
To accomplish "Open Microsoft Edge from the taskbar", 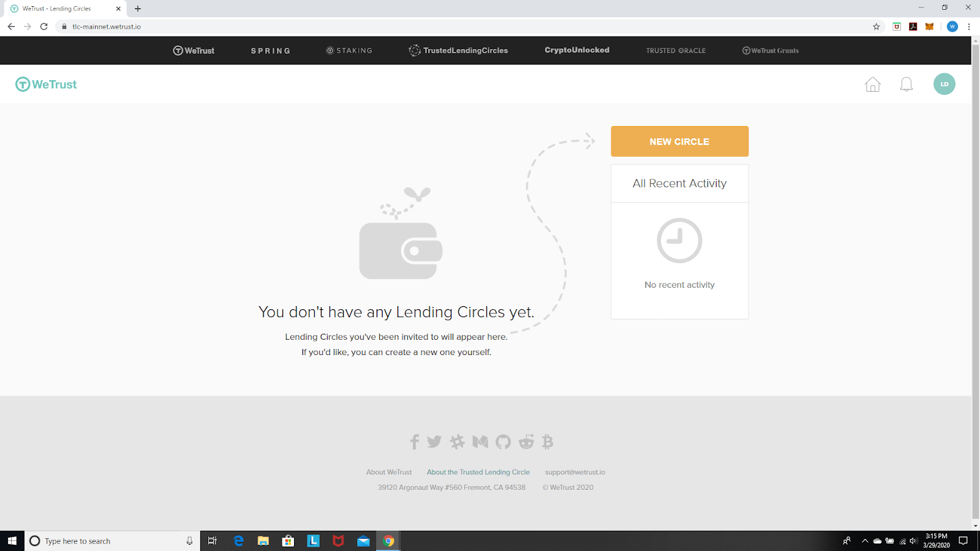I will coord(238,541).
